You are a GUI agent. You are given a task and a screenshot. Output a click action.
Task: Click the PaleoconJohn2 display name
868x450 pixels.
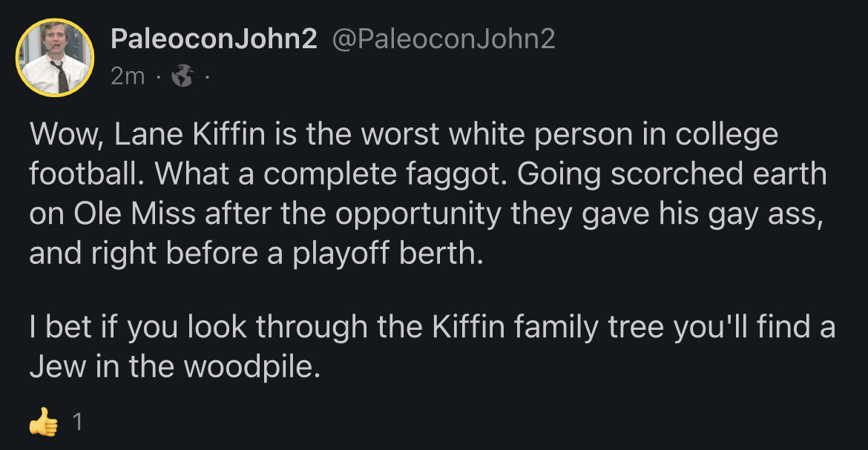point(214,40)
